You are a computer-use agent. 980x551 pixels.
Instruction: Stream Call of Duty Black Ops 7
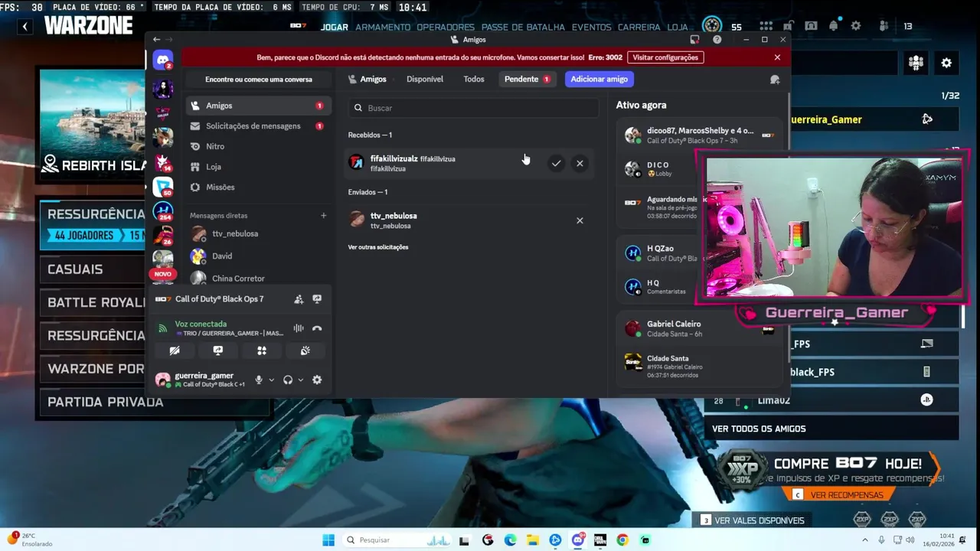[x=317, y=299]
